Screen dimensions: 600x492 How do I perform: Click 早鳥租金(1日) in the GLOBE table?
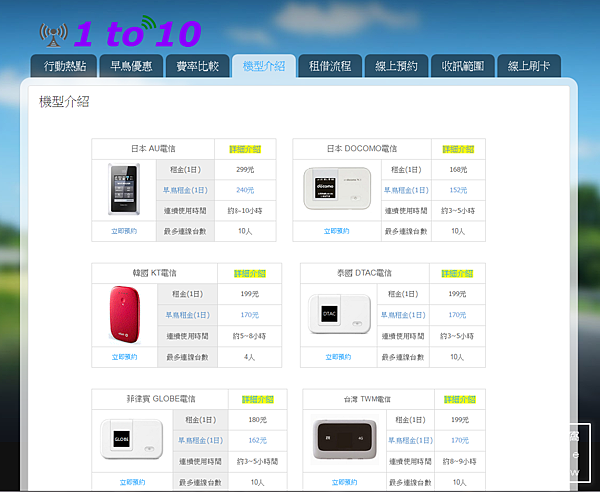[x=201, y=440]
